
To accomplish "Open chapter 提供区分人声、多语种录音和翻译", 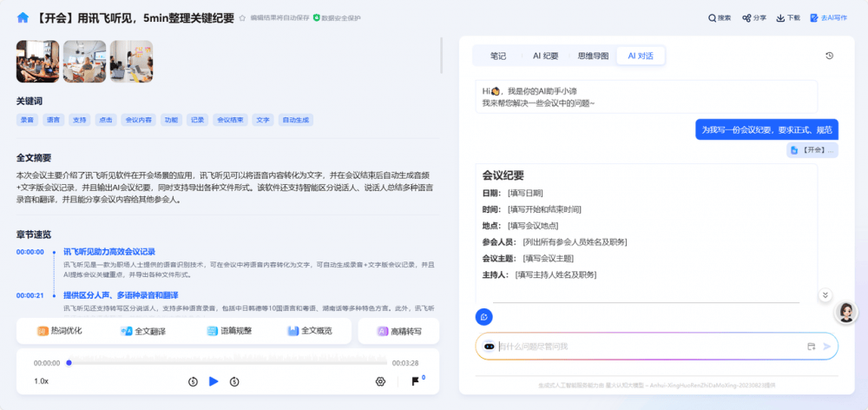I will 121,295.
